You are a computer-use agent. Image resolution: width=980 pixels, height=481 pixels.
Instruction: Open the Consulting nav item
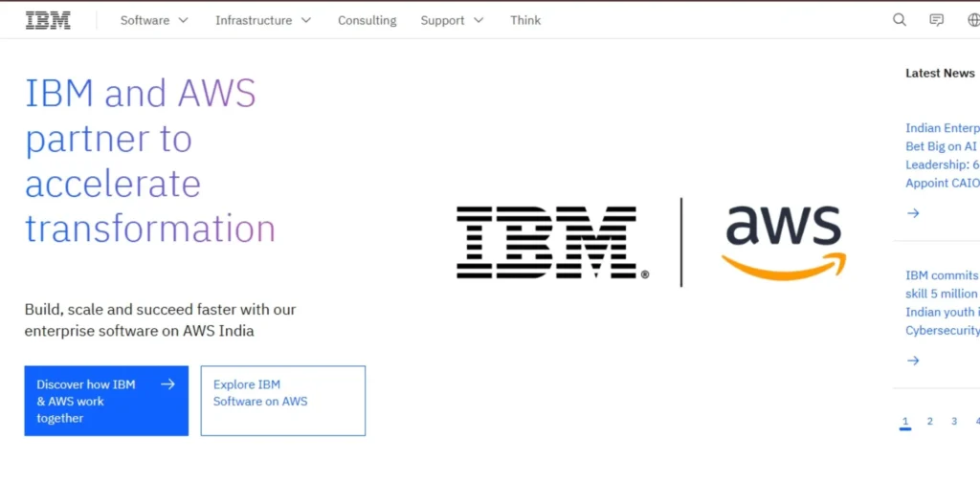(367, 20)
